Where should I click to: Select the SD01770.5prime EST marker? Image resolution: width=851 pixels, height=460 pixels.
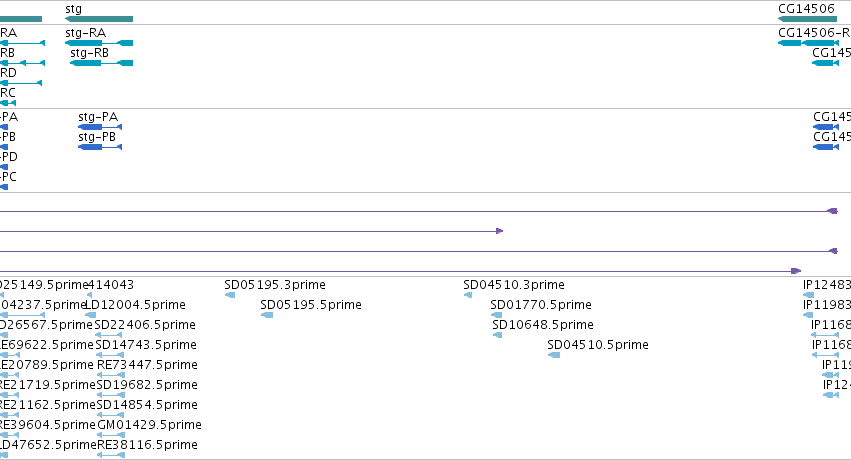[x=497, y=315]
